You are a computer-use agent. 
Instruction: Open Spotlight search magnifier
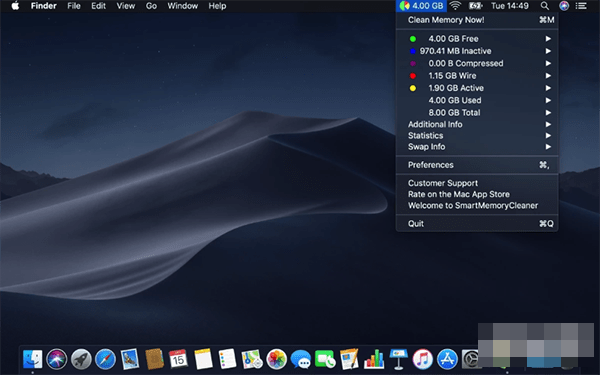coord(545,6)
